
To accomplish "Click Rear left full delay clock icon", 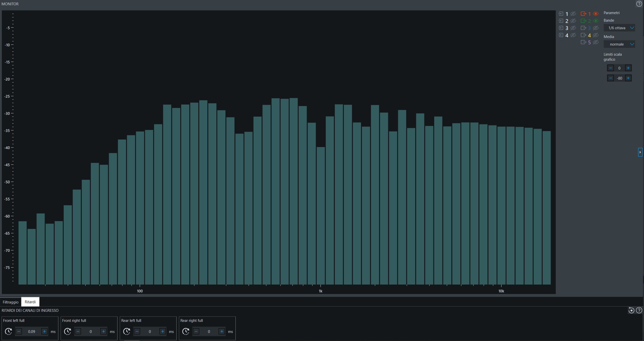I will pos(127,331).
